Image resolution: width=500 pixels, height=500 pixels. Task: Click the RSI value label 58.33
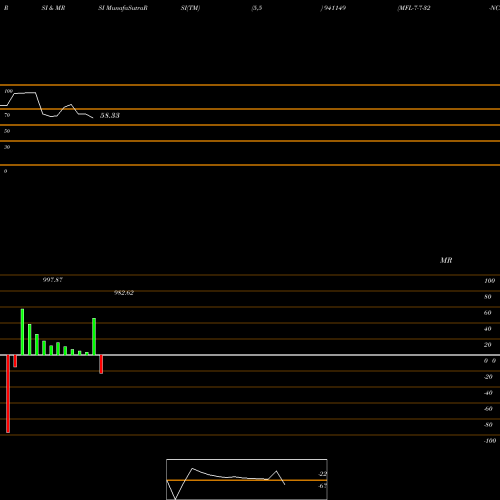pyautogui.click(x=110, y=115)
